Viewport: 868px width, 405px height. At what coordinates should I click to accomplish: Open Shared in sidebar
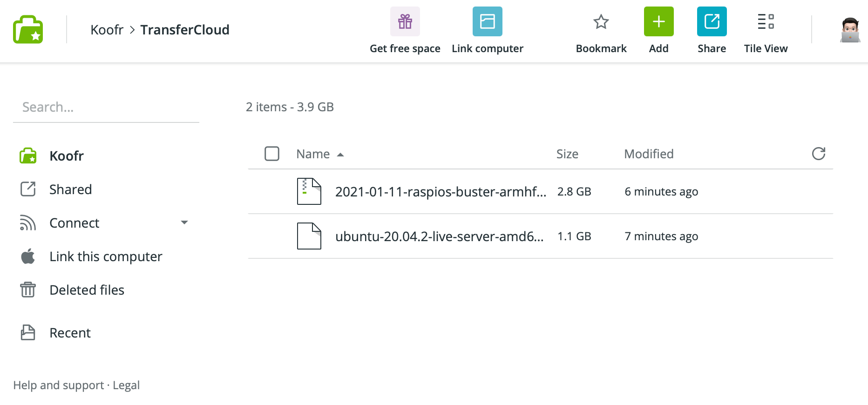coord(71,189)
